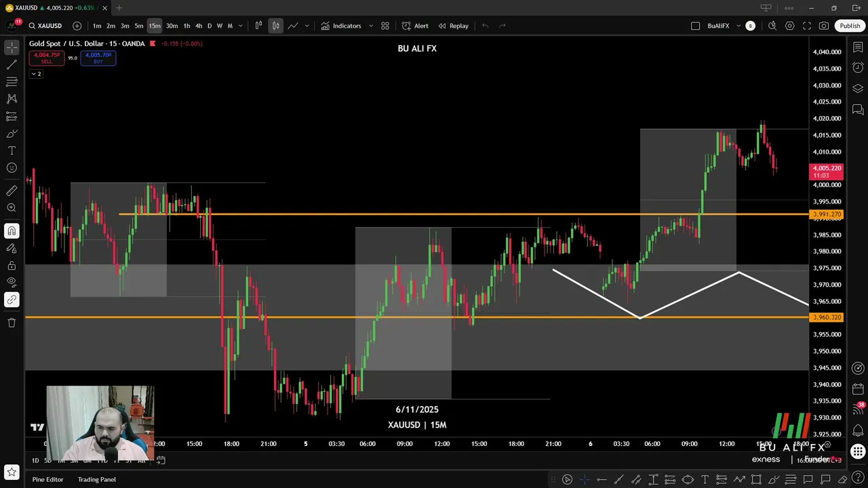This screenshot has width=868, height=488.
Task: Open indicator templates grid icon
Action: point(385,26)
